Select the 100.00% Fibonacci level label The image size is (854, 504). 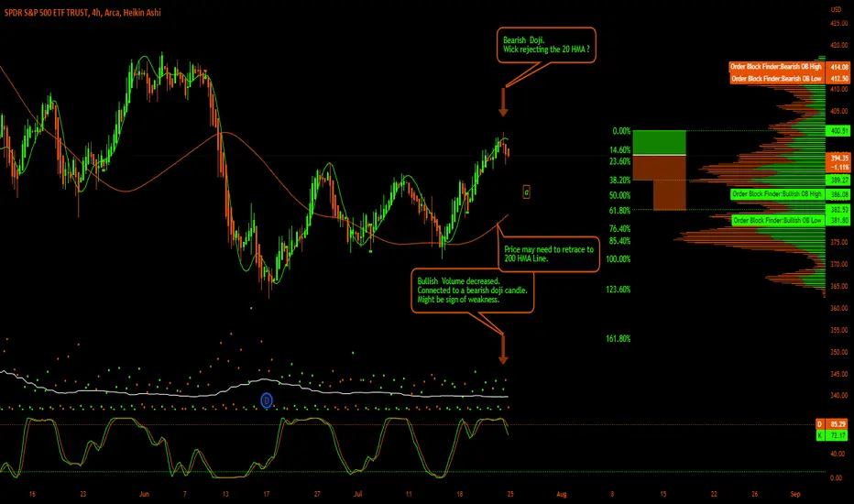(619, 258)
